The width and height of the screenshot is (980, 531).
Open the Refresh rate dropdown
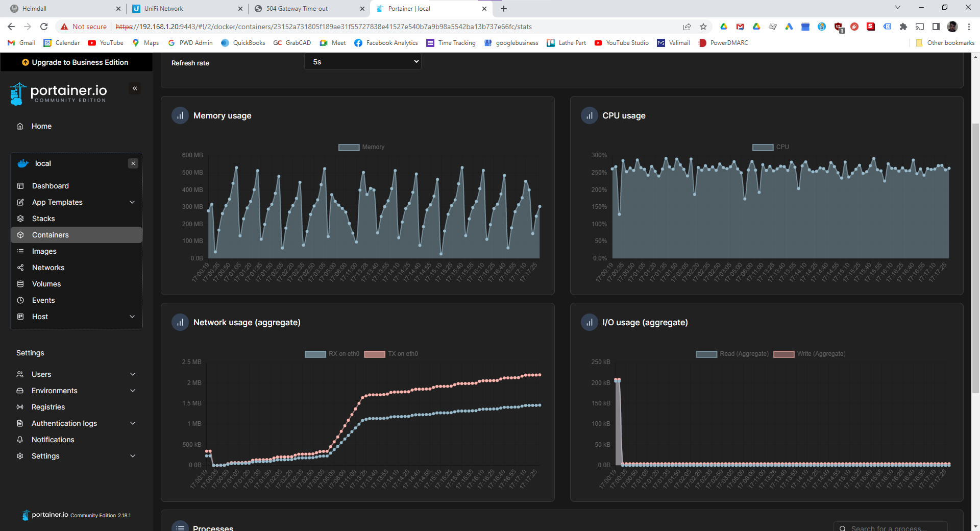[x=362, y=61]
